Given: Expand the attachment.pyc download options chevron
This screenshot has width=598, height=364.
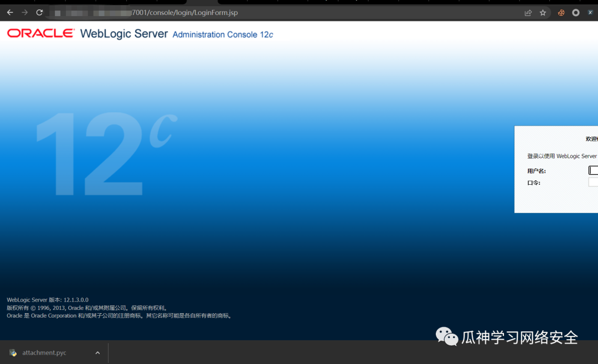Looking at the screenshot, I should 97,353.
